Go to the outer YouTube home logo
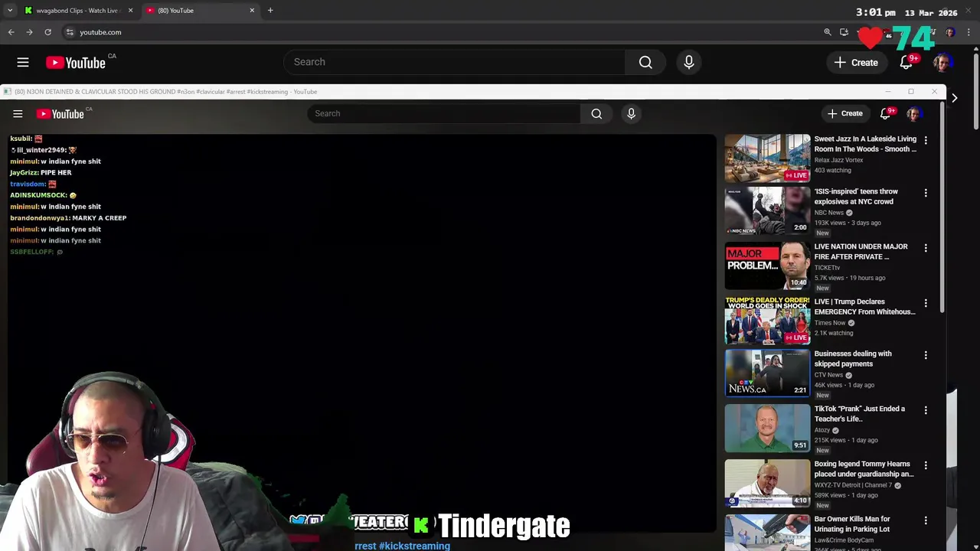Viewport: 980px width, 551px height. pos(76,63)
